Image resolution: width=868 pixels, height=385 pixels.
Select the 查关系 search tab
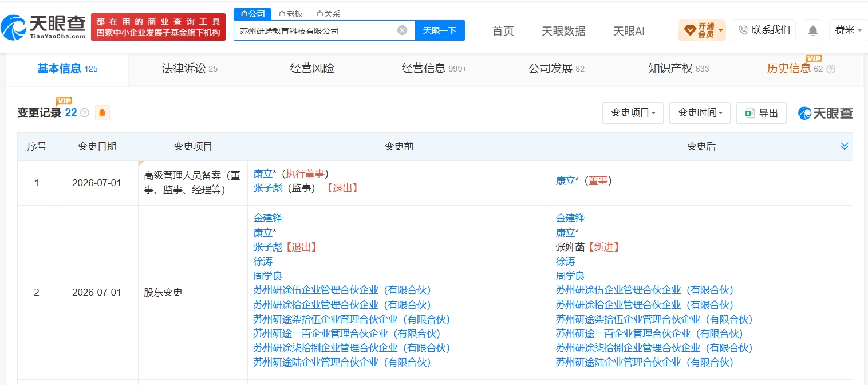point(328,14)
